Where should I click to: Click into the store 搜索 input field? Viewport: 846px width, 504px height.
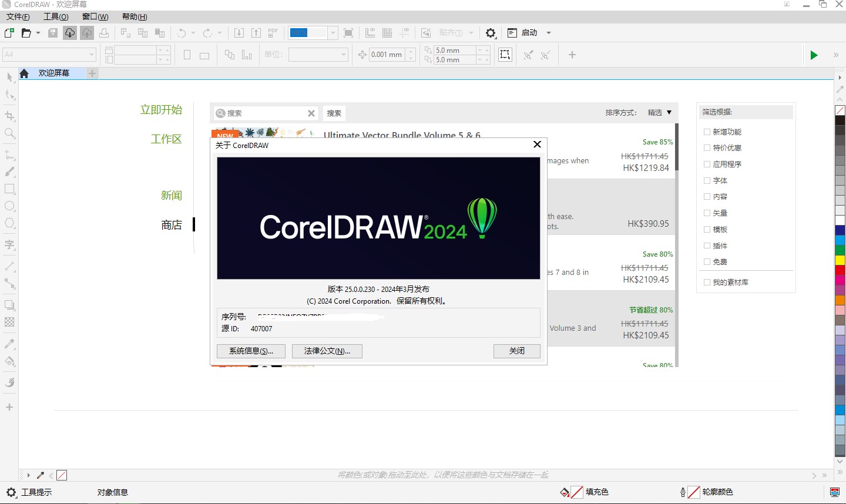click(266, 113)
